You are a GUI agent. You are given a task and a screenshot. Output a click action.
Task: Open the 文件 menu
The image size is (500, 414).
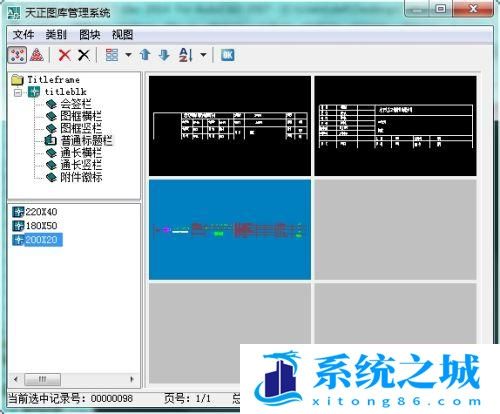coord(23,35)
